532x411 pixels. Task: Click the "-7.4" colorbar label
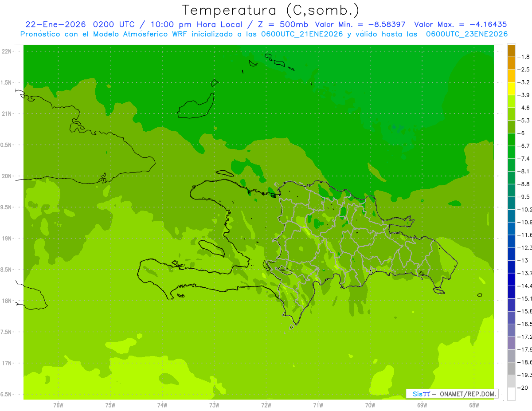(x=524, y=159)
